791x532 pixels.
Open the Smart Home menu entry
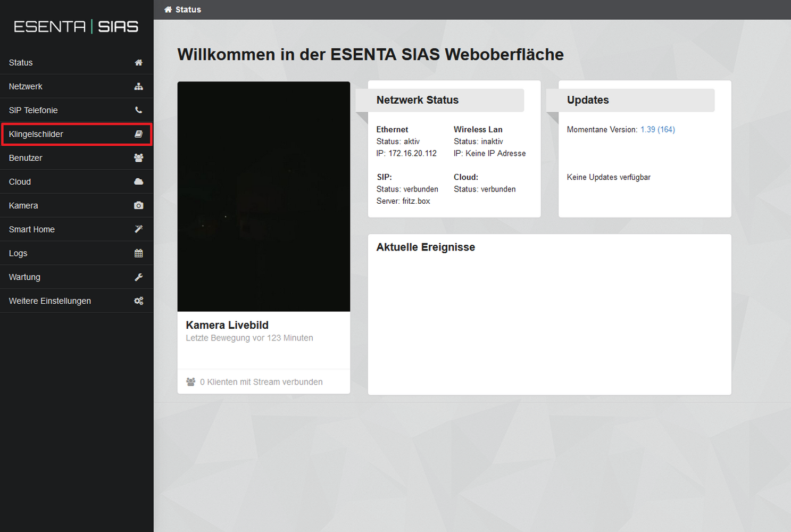coord(77,229)
